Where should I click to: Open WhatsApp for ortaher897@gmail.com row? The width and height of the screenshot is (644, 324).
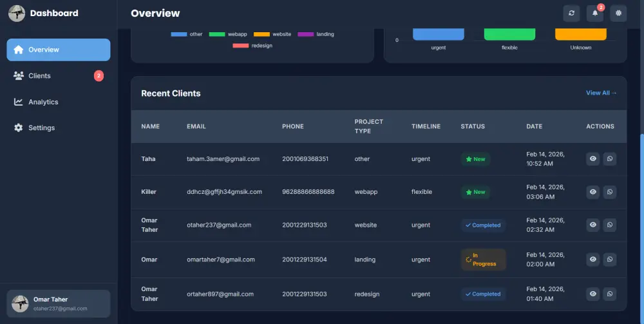point(609,294)
